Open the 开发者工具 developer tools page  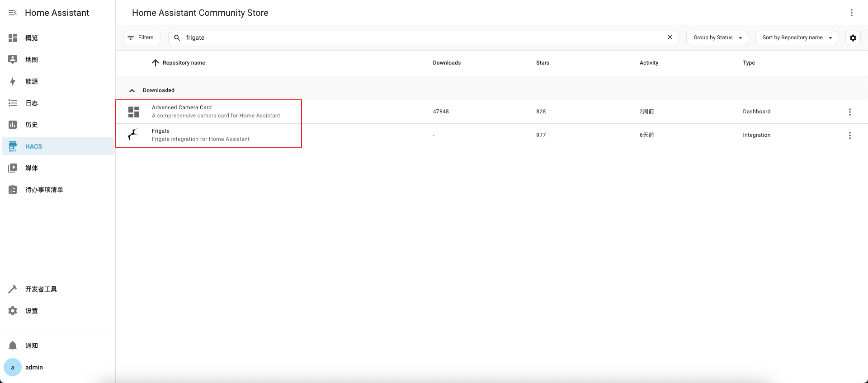point(41,289)
